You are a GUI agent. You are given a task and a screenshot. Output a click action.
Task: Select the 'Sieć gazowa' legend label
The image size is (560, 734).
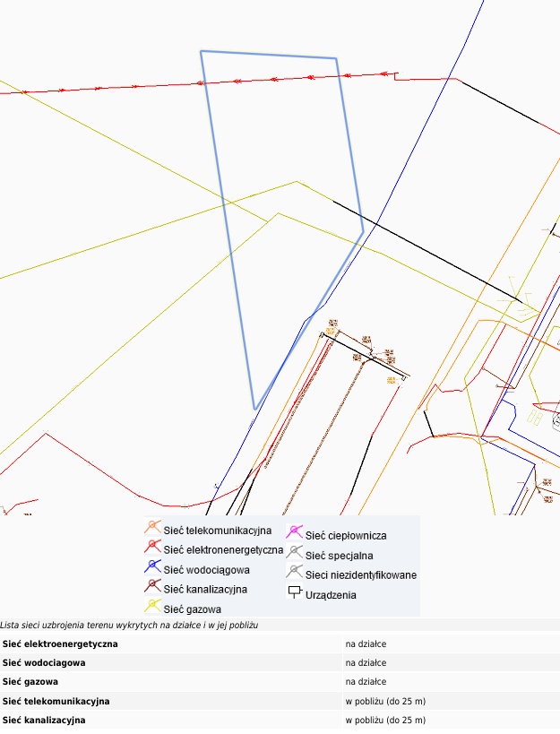(192, 609)
